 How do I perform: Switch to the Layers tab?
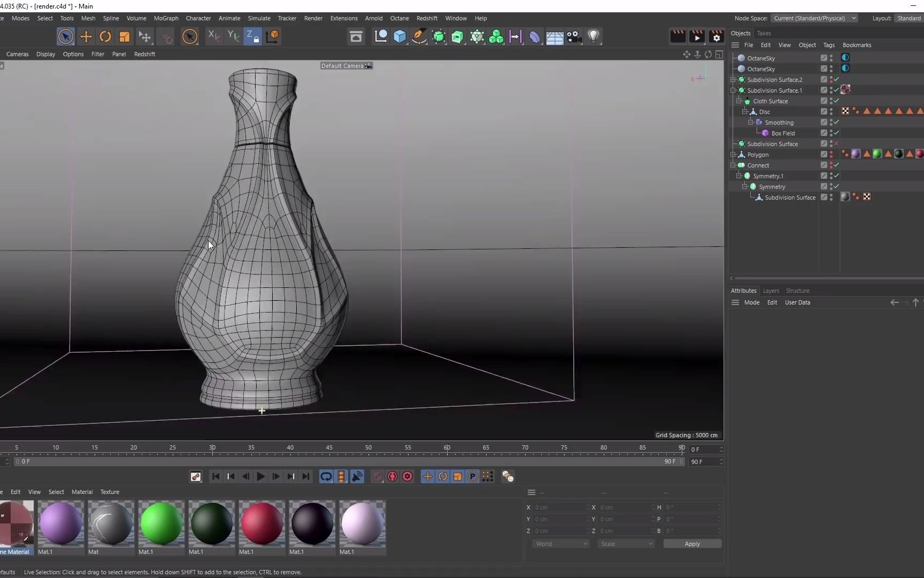771,291
